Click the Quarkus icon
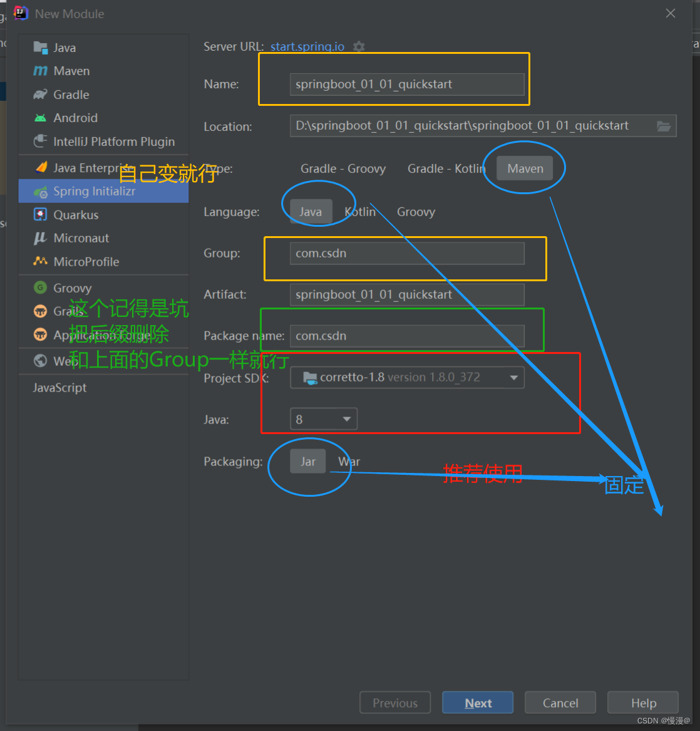Viewport: 700px width, 731px height. point(41,214)
